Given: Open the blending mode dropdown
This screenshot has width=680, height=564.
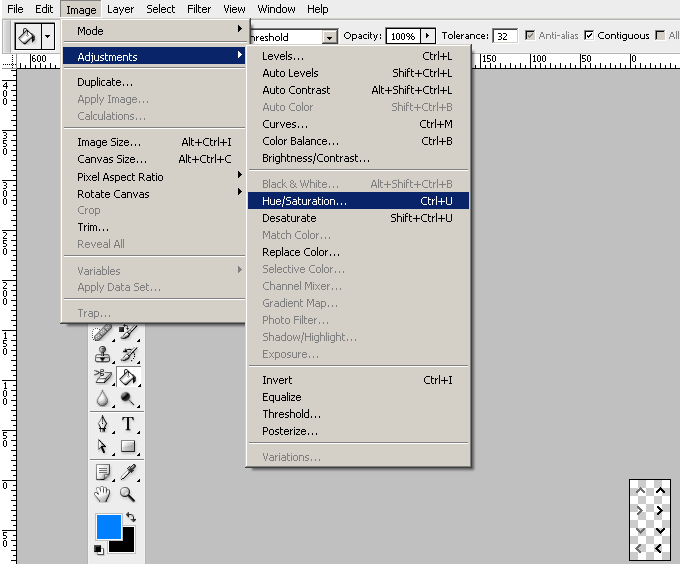Looking at the screenshot, I should coord(329,37).
